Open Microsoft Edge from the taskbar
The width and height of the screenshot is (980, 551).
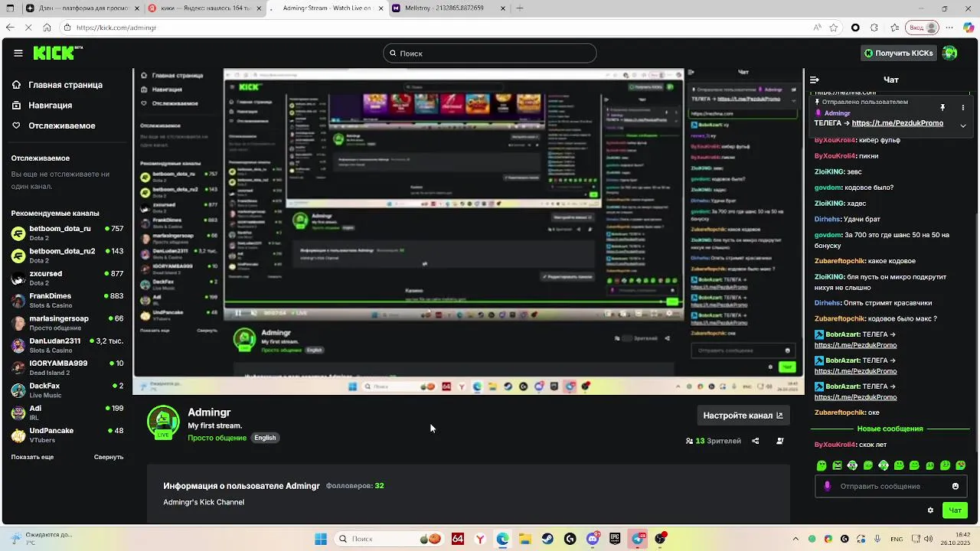(502, 539)
